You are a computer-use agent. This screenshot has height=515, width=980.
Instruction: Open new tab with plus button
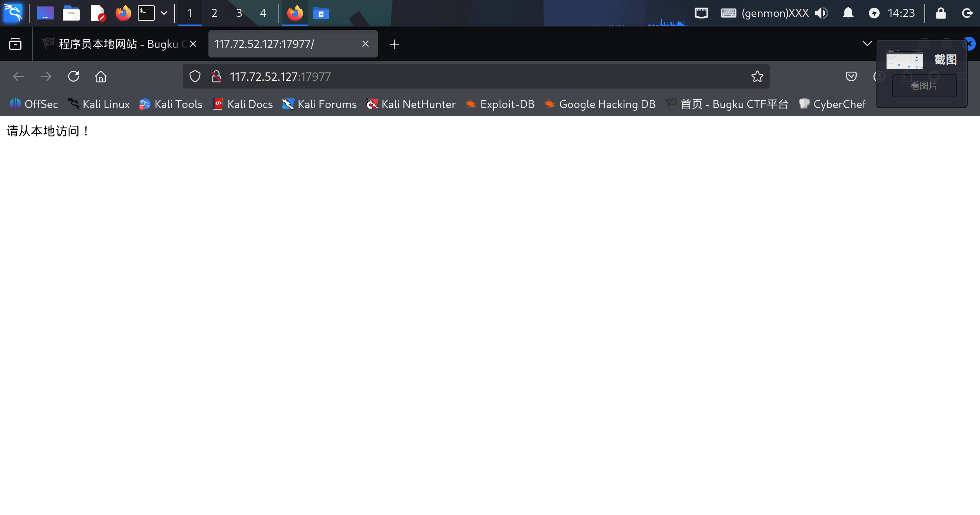click(394, 44)
